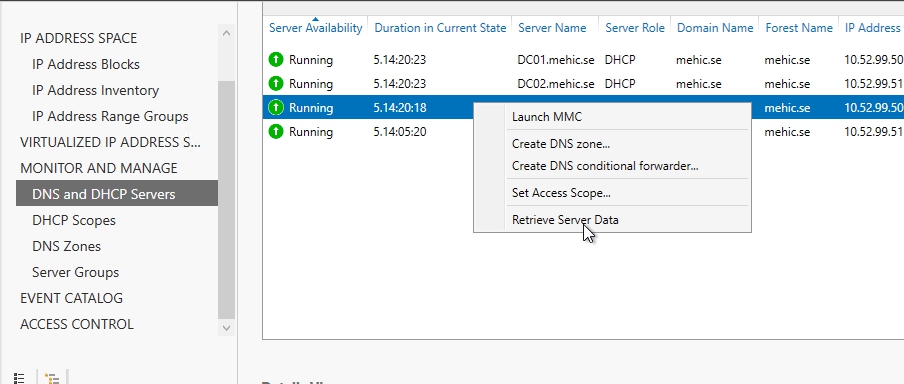
Task: Click mehic.se domain cell in DC01 row
Action: point(699,60)
